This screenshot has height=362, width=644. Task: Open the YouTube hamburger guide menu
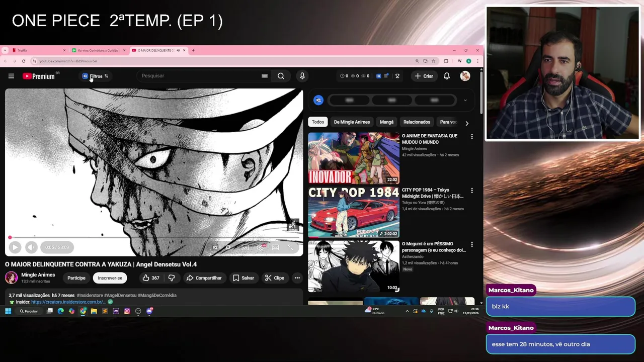[x=11, y=76]
